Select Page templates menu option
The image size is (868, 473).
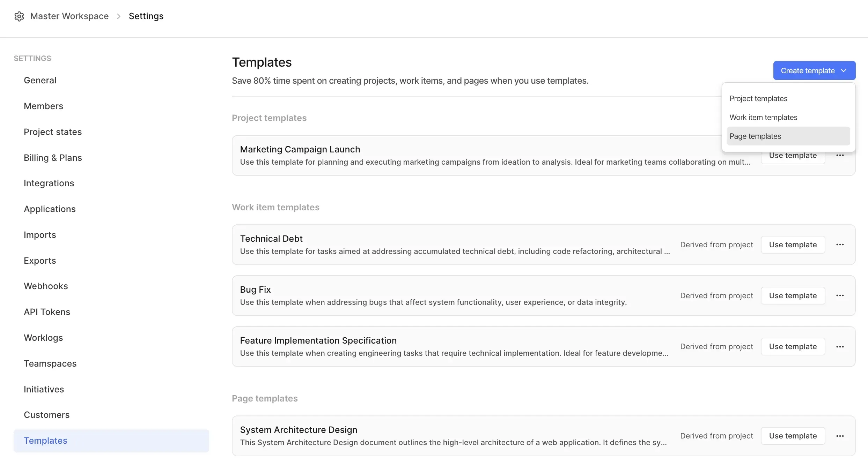tap(755, 136)
